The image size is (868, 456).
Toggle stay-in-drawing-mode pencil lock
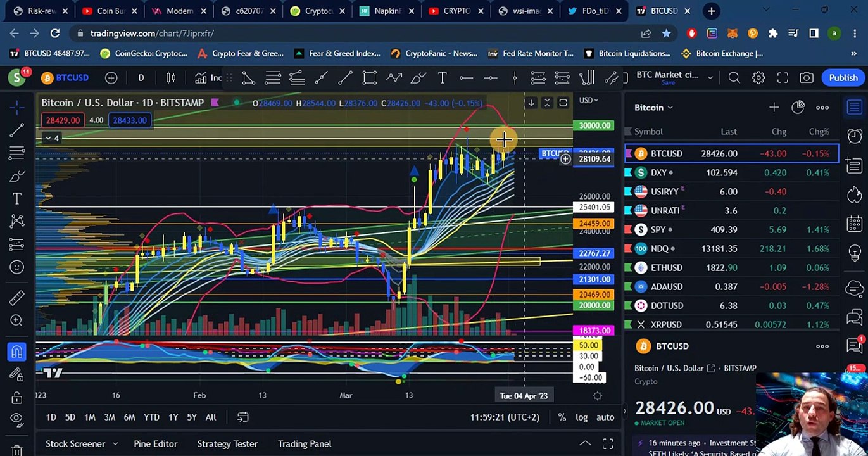(17, 374)
